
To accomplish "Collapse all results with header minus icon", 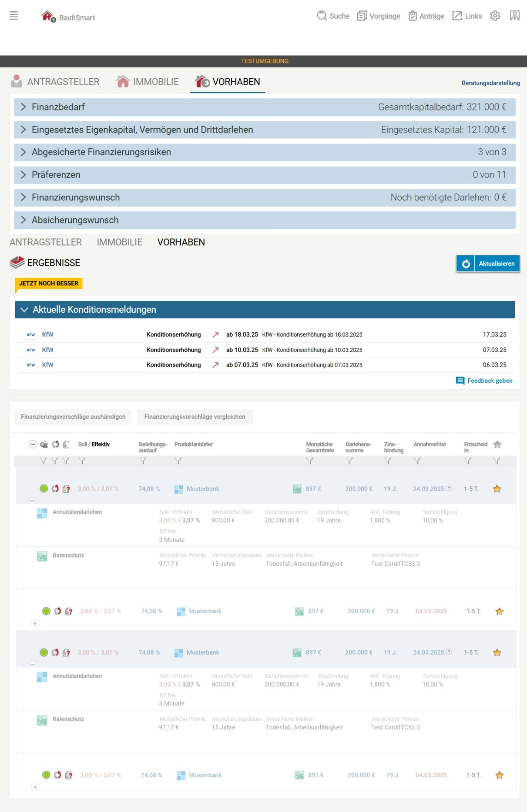I will coord(33,444).
